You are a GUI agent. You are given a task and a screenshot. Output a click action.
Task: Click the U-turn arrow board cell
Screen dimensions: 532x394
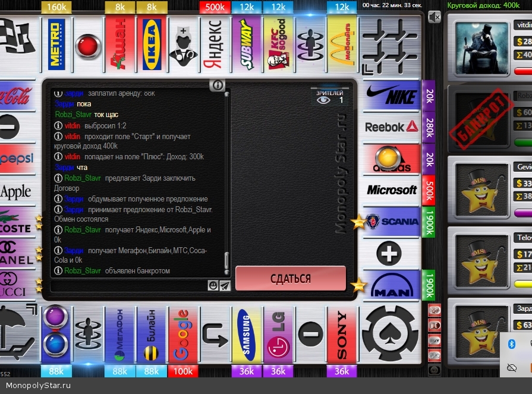215,335
